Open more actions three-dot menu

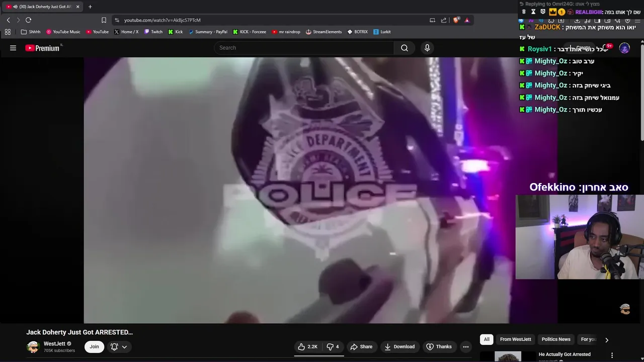(x=466, y=346)
